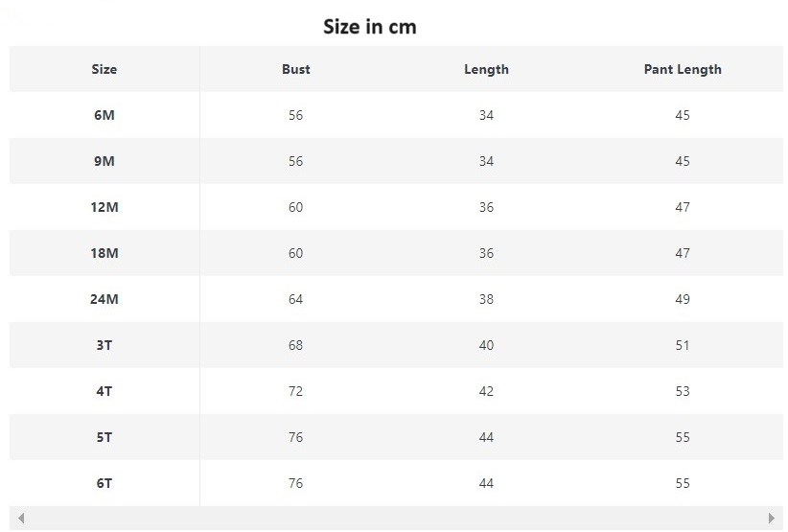
Task: Select the 4T size row label
Action: pyautogui.click(x=104, y=391)
